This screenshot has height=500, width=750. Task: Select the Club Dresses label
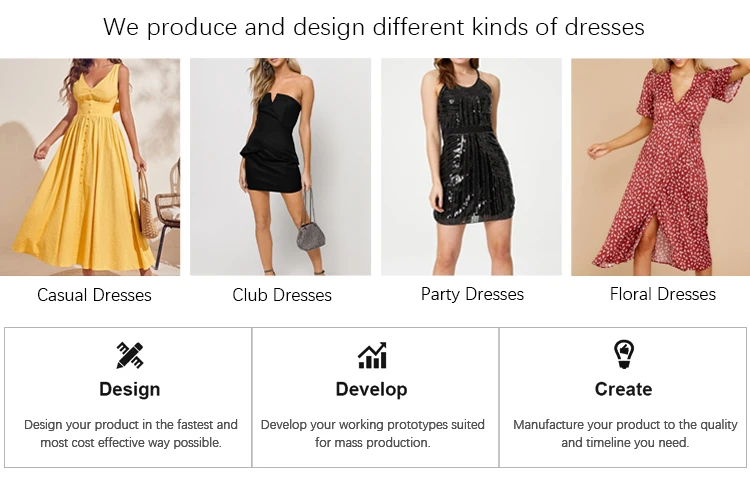[282, 295]
